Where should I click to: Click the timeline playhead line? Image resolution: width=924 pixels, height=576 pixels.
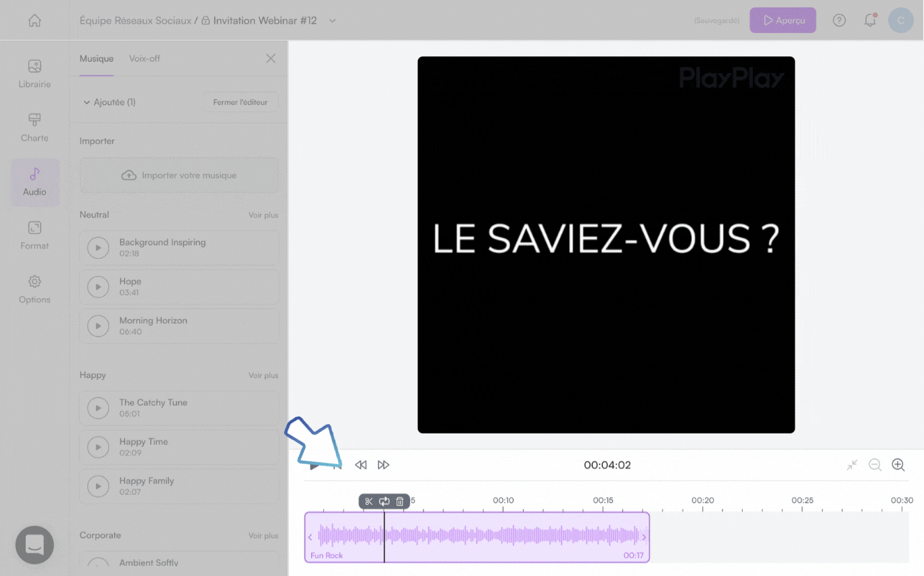[384, 537]
